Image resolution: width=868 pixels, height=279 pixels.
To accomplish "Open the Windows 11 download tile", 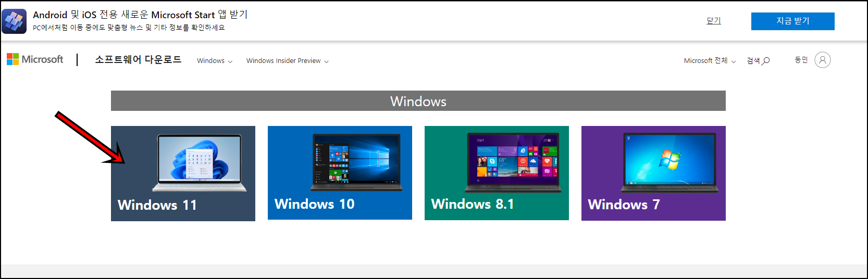I will 183,173.
